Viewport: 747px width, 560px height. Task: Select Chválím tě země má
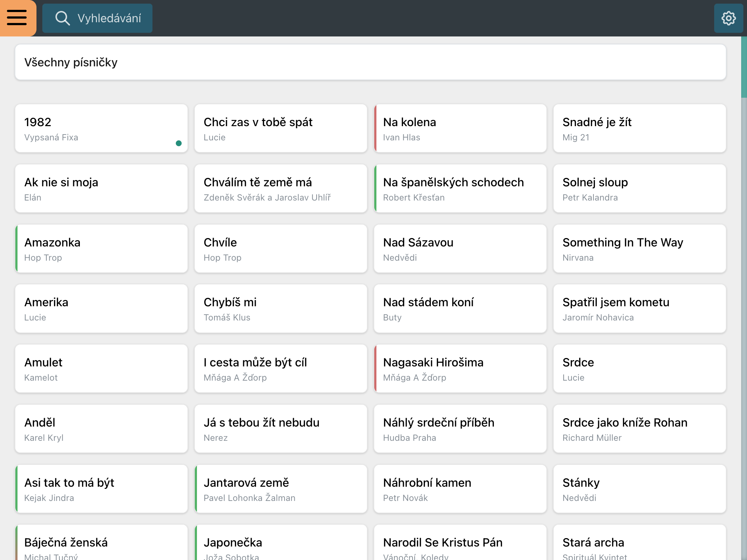pos(281,188)
